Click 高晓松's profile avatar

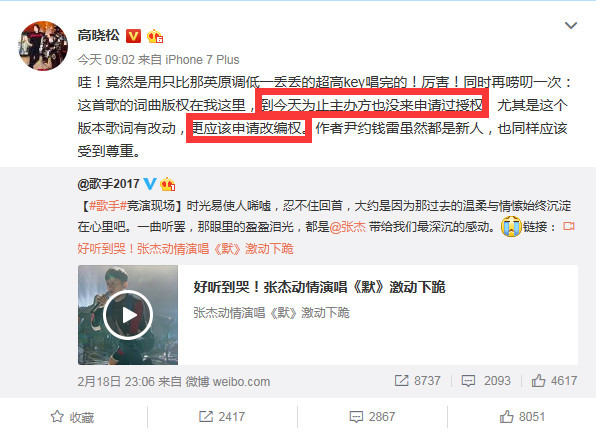pyautogui.click(x=43, y=46)
